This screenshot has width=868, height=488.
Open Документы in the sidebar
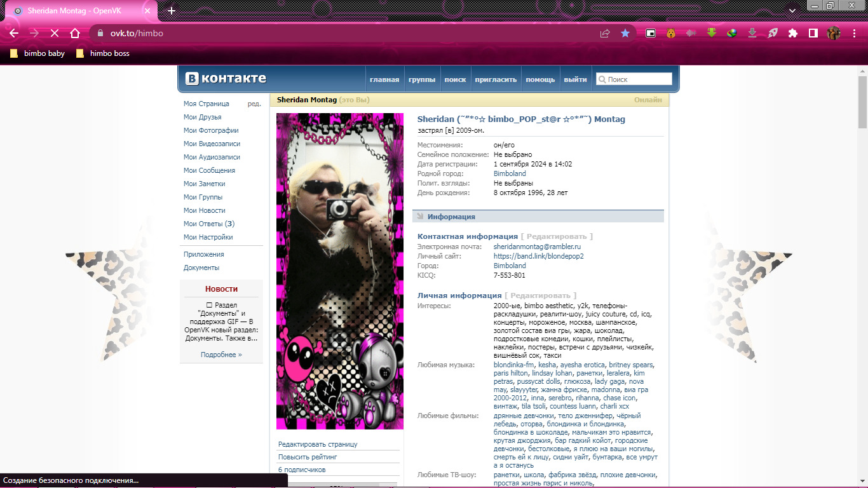[x=201, y=268]
